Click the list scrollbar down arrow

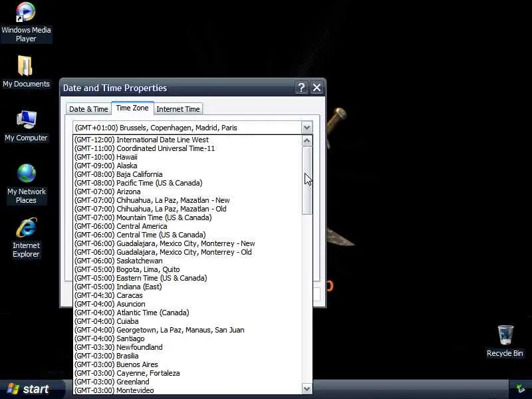[x=307, y=389]
